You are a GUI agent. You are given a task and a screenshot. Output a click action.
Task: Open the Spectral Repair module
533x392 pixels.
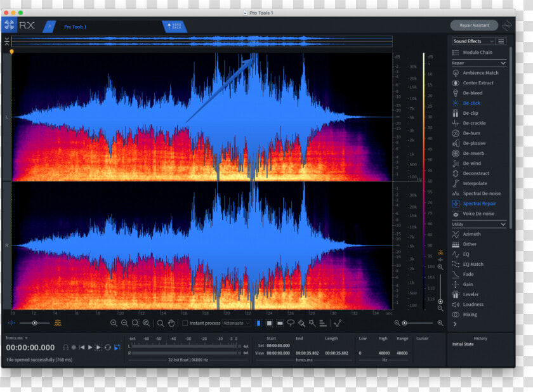coord(474,204)
